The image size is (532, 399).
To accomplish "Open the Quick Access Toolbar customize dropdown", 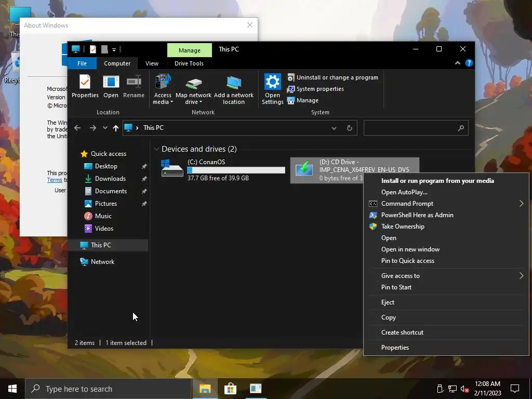I will (114, 49).
